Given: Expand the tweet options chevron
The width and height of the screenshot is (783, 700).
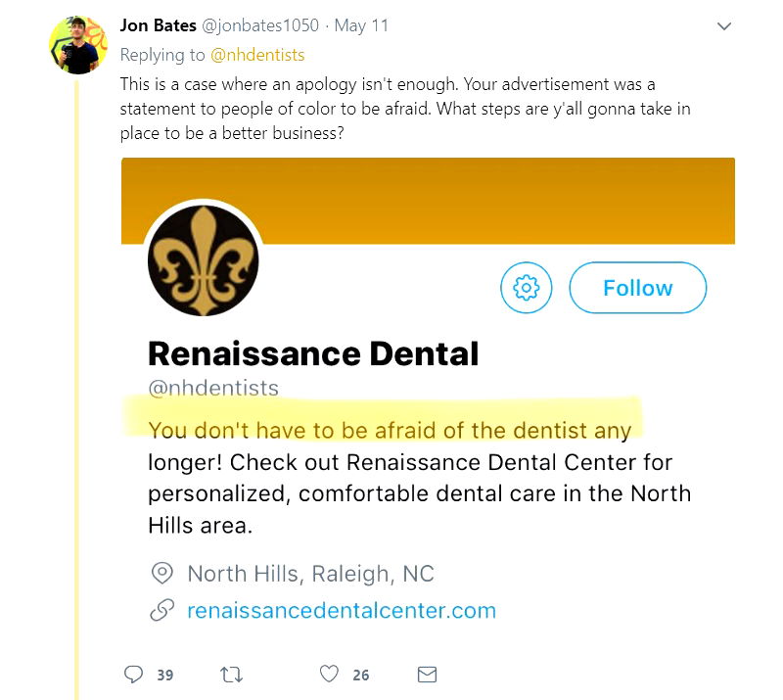Looking at the screenshot, I should (x=724, y=26).
